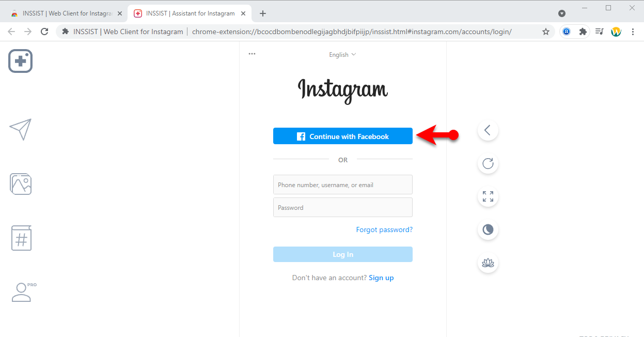Open the three-dots more options menu
The height and width of the screenshot is (337, 644).
tap(252, 54)
